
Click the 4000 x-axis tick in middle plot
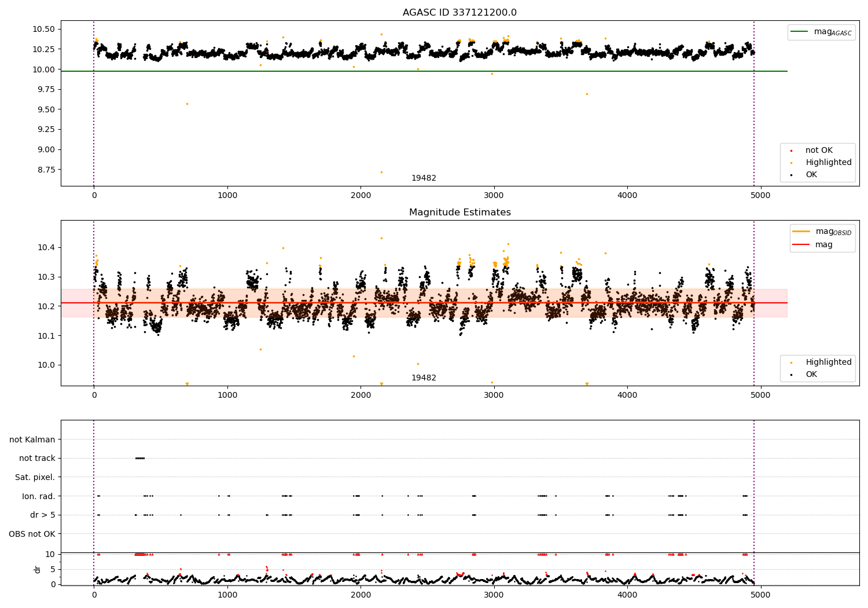[627, 395]
